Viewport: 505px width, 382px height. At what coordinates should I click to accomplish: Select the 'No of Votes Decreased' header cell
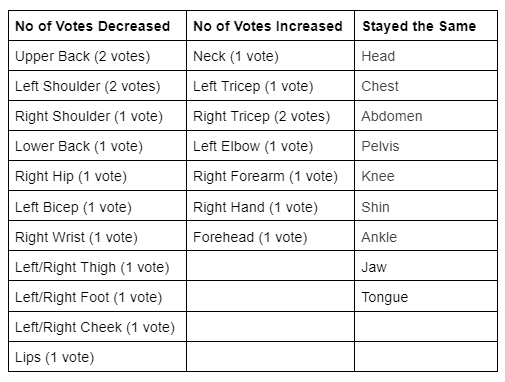point(97,26)
